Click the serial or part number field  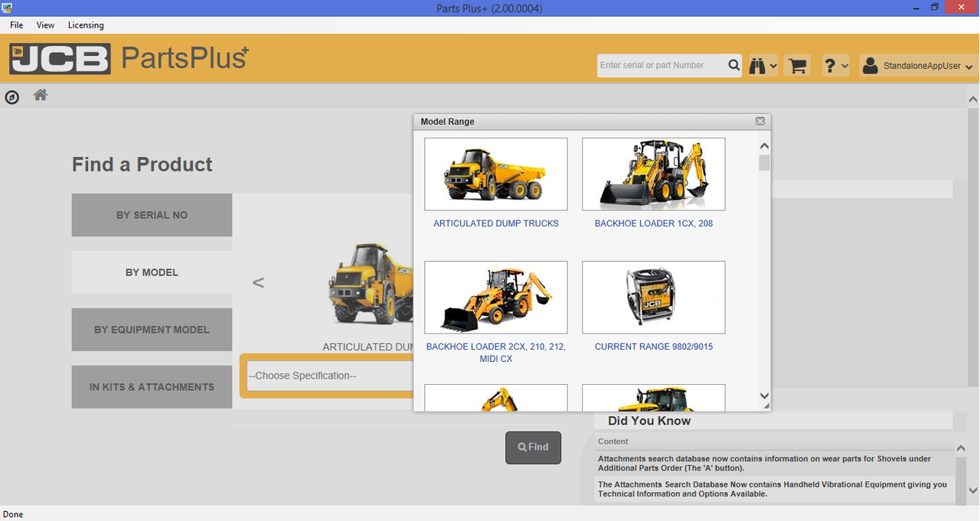[658, 66]
